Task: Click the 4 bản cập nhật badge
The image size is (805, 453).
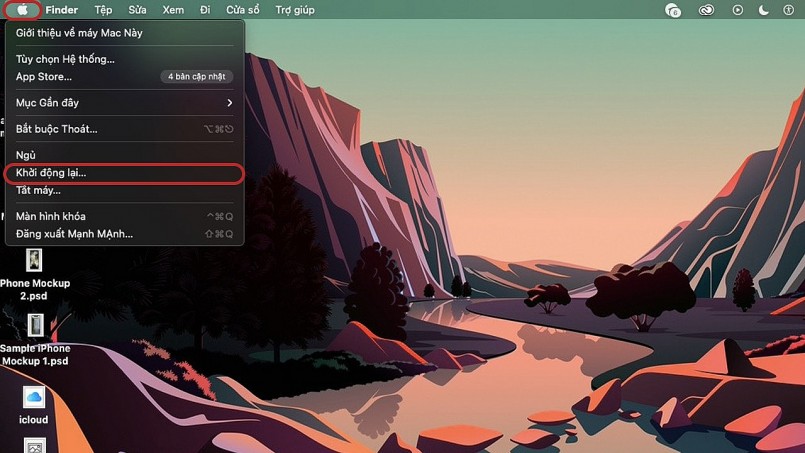Action: click(x=197, y=77)
